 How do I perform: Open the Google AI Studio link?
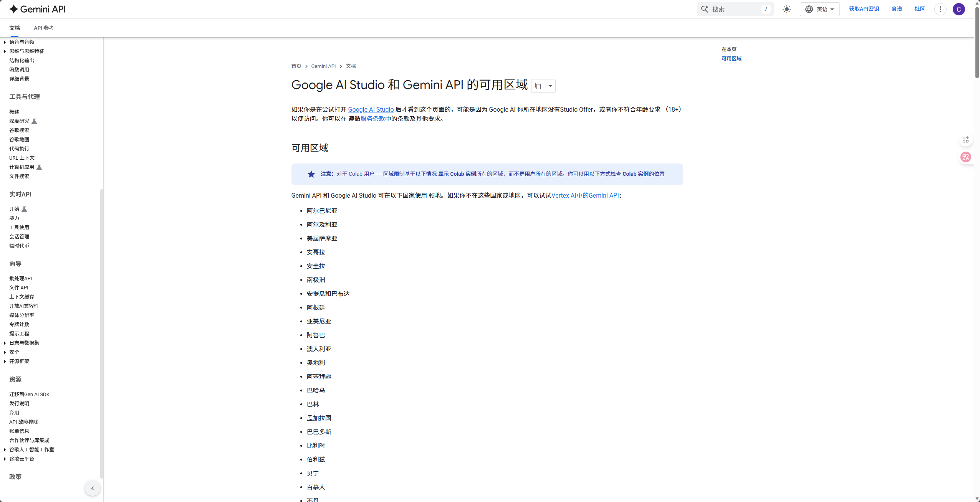point(370,109)
